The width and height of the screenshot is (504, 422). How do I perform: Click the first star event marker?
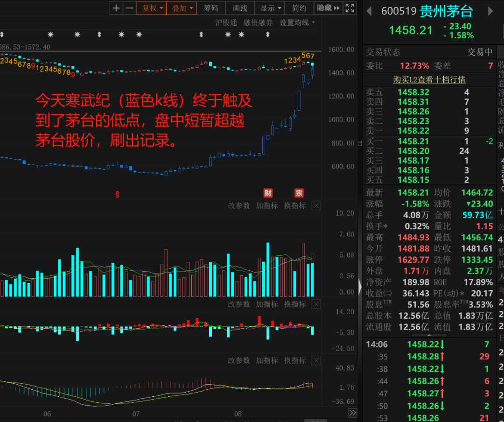(x=50, y=35)
